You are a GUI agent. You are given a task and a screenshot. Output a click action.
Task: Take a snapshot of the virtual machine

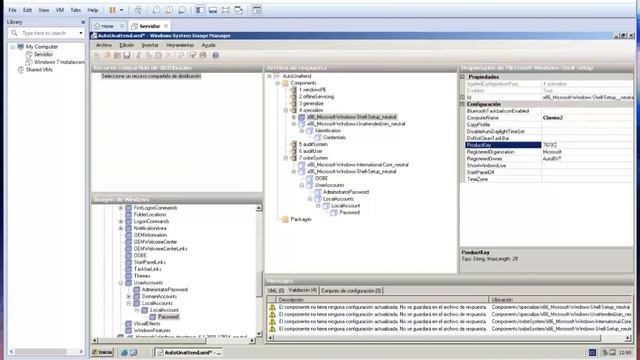coord(156,10)
